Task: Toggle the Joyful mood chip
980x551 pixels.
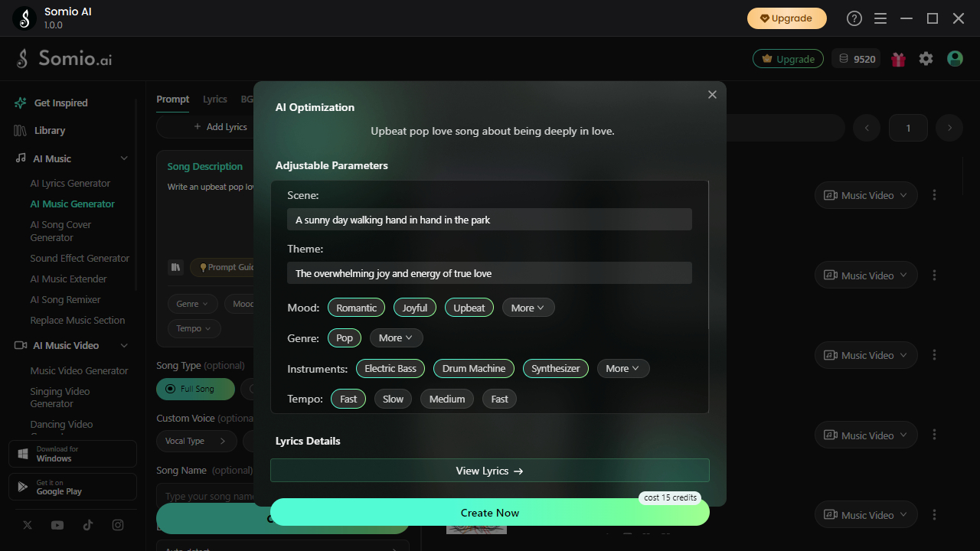Action: [x=415, y=308]
